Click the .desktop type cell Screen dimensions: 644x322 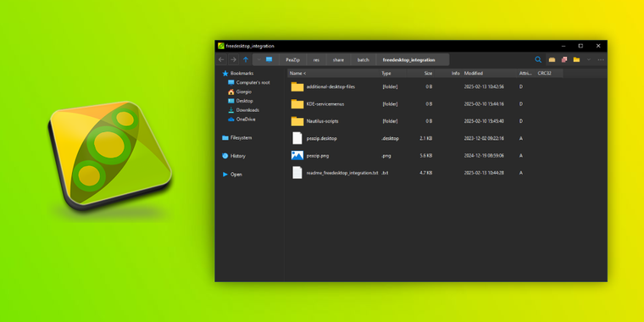pyautogui.click(x=390, y=138)
